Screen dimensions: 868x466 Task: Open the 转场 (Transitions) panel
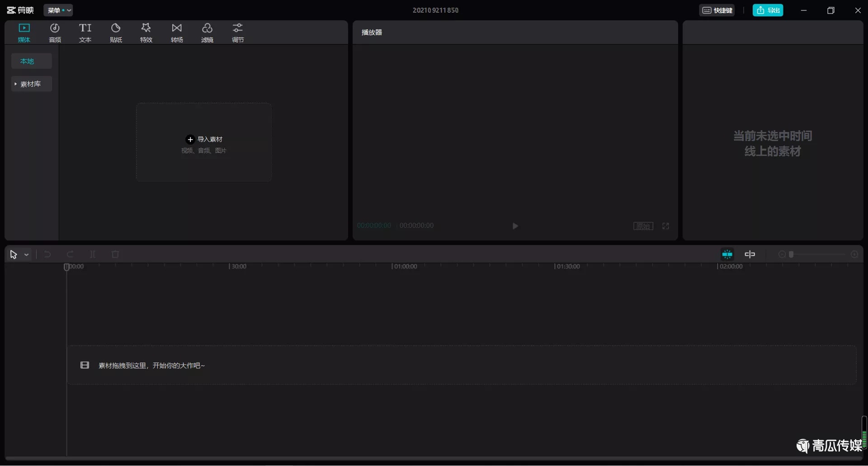pyautogui.click(x=177, y=33)
